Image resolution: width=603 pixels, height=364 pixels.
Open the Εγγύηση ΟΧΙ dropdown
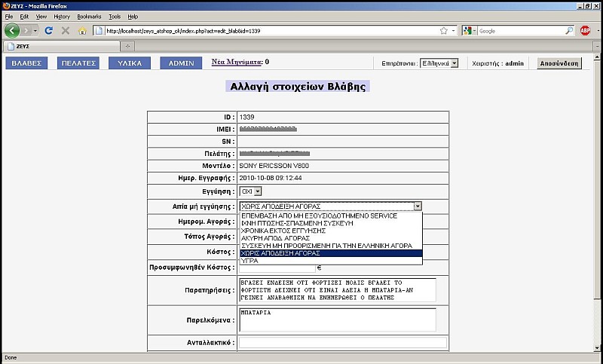click(250, 191)
